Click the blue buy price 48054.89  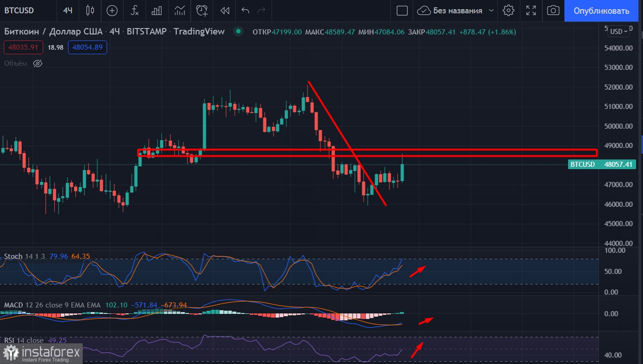pyautogui.click(x=87, y=47)
